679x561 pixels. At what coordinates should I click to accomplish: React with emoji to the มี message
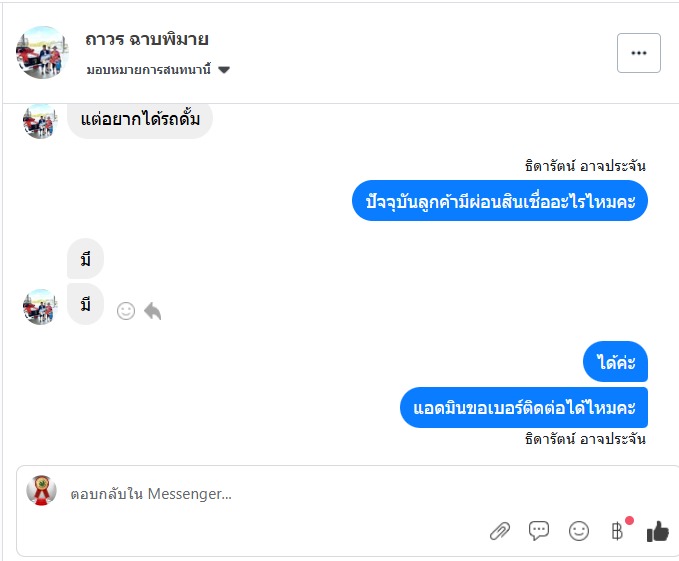(126, 311)
